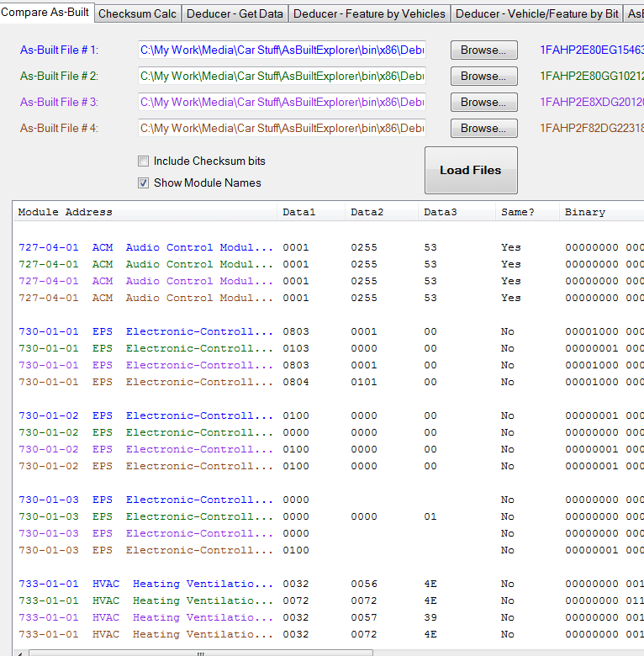Click VIN 1FAHP2F82DG2231 for file 4

coord(592,128)
